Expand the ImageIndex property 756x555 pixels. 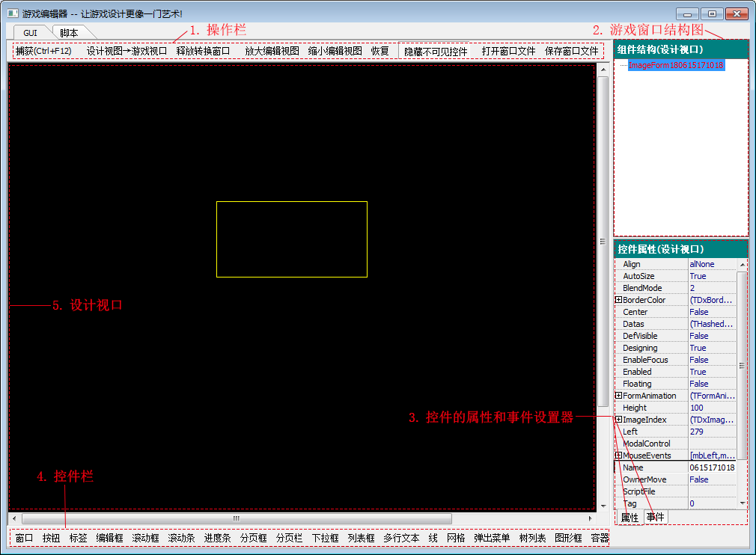point(618,420)
